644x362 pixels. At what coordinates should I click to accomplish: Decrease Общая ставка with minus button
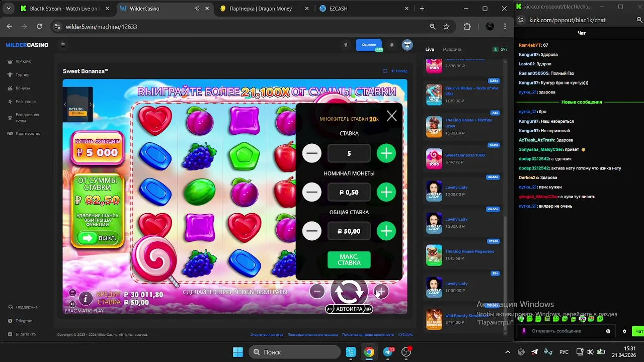pyautogui.click(x=312, y=231)
